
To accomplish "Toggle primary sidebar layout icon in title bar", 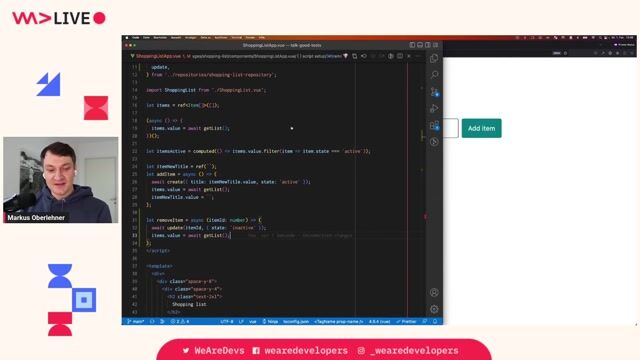I will (412, 45).
